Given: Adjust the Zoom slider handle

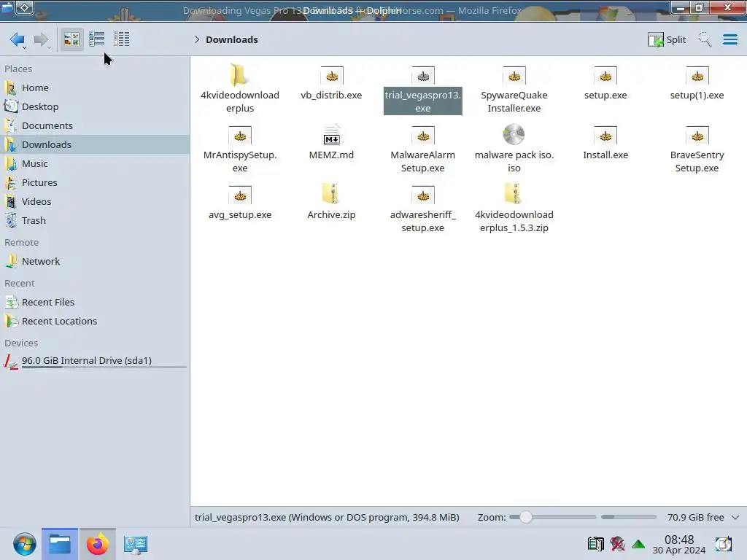Looking at the screenshot, I should point(525,517).
